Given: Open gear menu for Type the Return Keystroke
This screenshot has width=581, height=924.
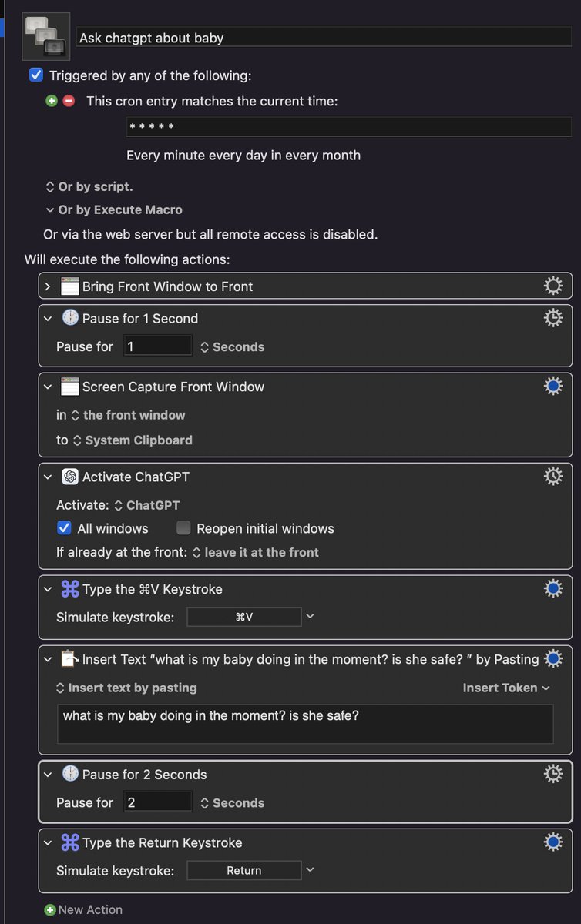Looking at the screenshot, I should [x=552, y=842].
